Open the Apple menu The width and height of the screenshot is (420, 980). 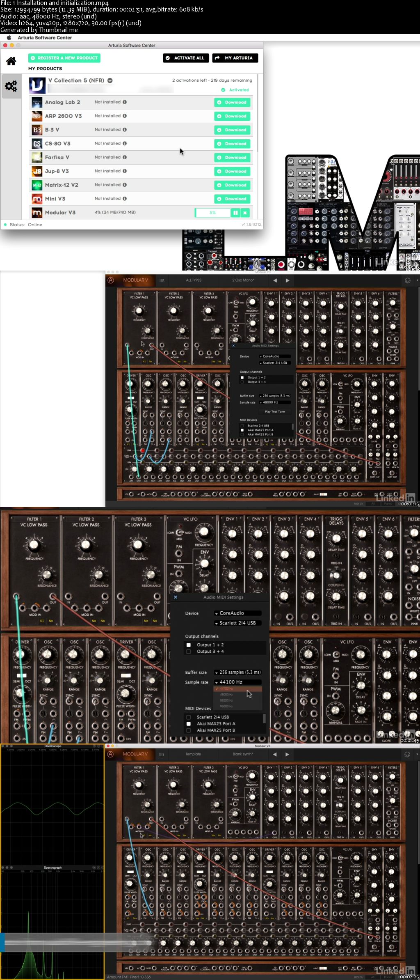coord(9,38)
